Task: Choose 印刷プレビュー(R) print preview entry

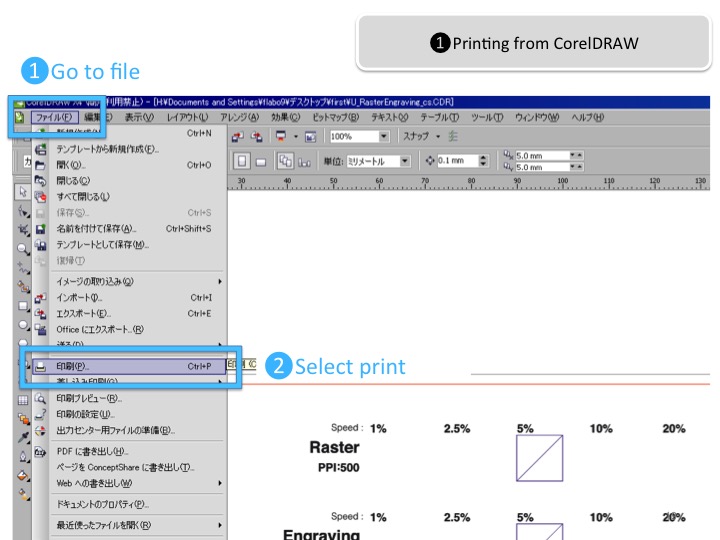Action: [x=129, y=398]
